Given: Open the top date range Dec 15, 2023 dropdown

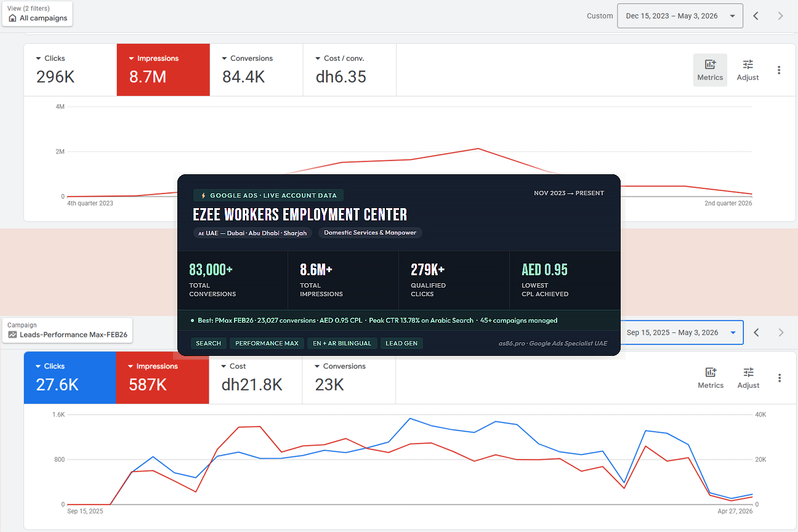Looking at the screenshot, I should pos(680,16).
